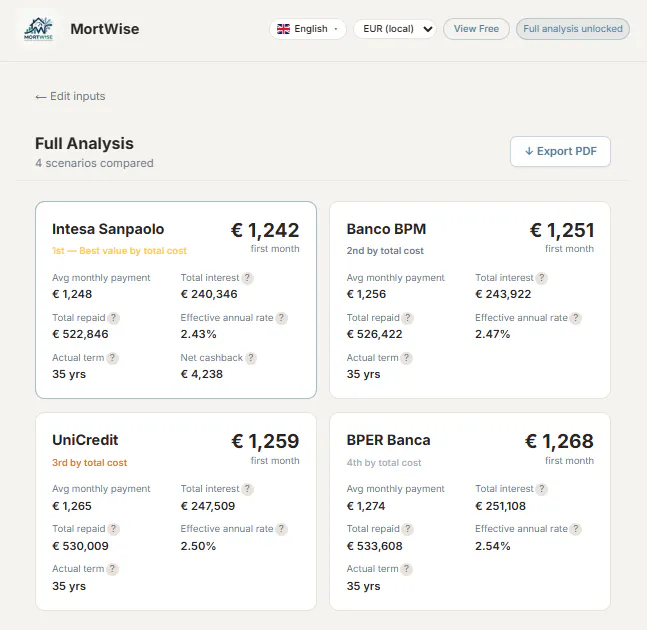The image size is (647, 630).
Task: Open Intesa Sanpaolo Effective annual rate help
Action: 281,318
